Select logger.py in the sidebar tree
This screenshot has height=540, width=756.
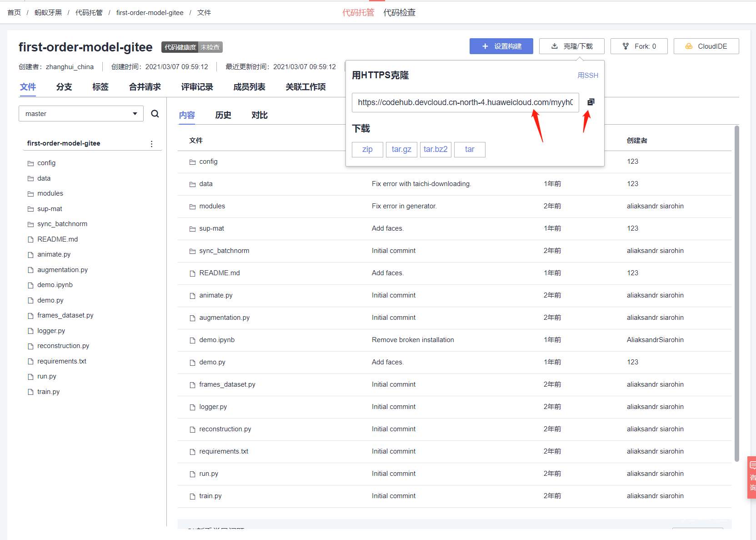(x=51, y=331)
